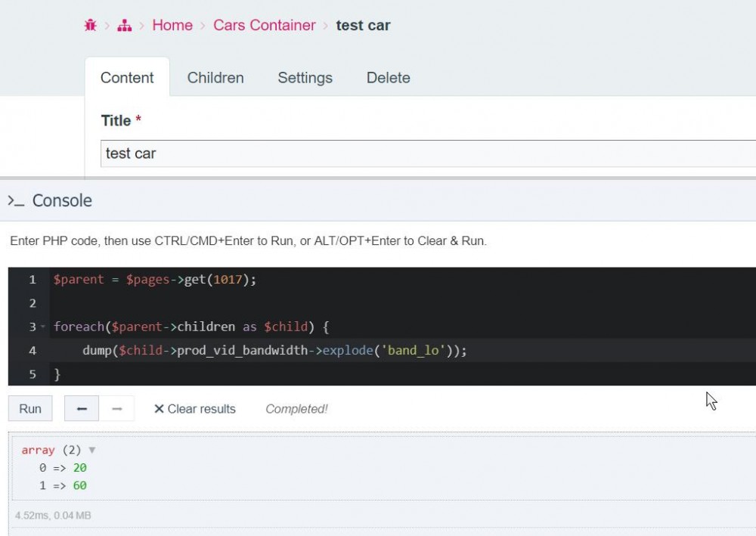Place cursor on code line 1
Viewport: 756px width, 536px height.
click(155, 280)
